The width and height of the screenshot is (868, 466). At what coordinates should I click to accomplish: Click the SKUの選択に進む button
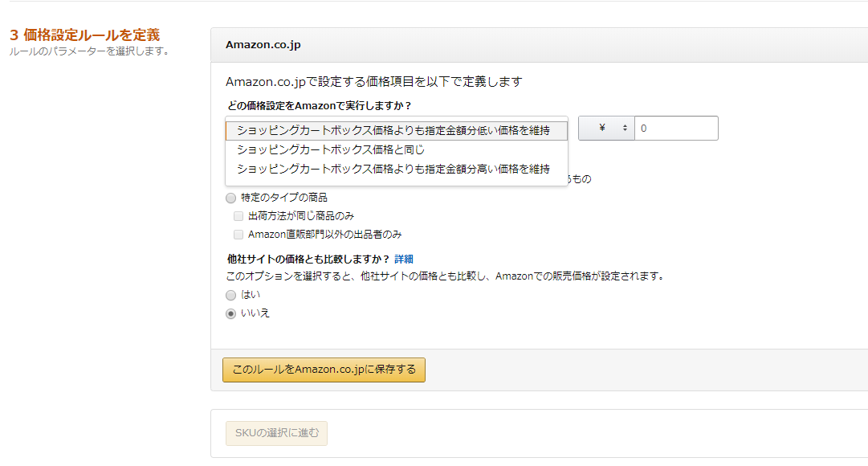pyautogui.click(x=276, y=434)
